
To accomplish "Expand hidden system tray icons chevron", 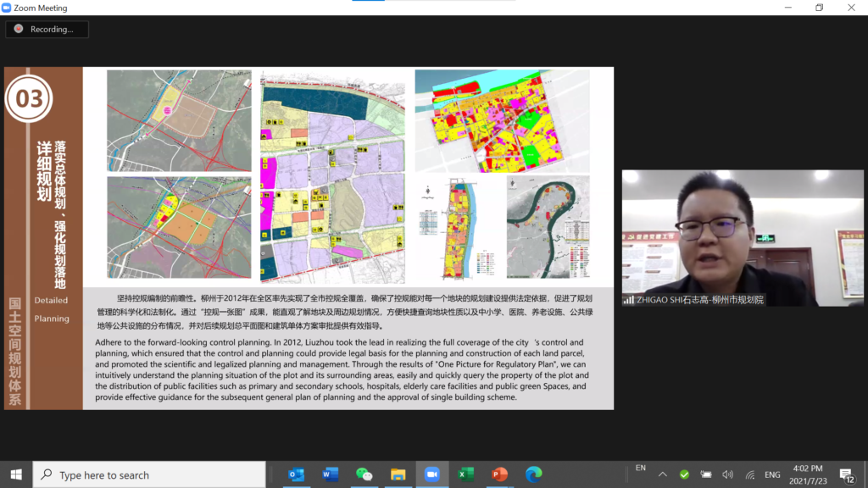I will point(663,474).
